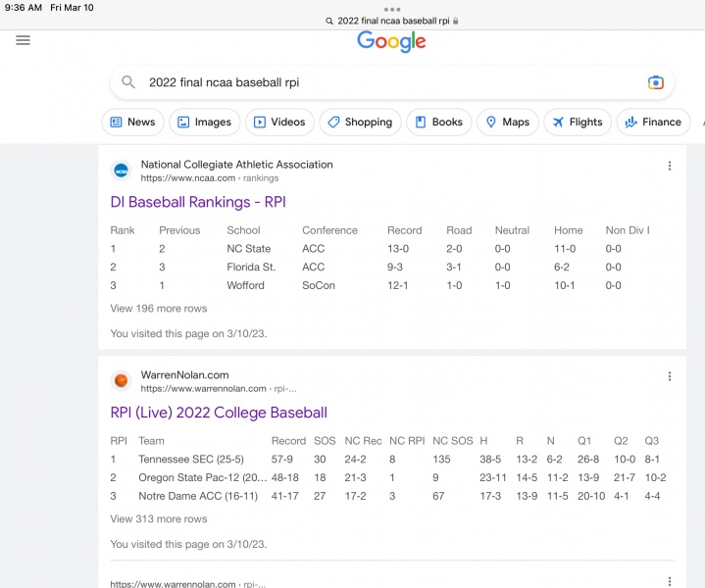This screenshot has width=705, height=588.
Task: Tap the search magnifier icon
Action: click(x=128, y=83)
